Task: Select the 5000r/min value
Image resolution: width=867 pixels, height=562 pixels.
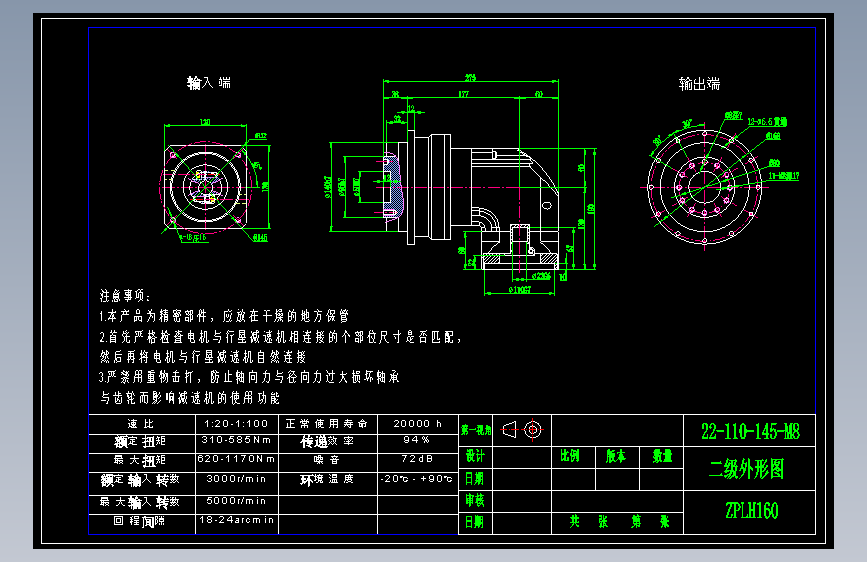Action: click(237, 501)
